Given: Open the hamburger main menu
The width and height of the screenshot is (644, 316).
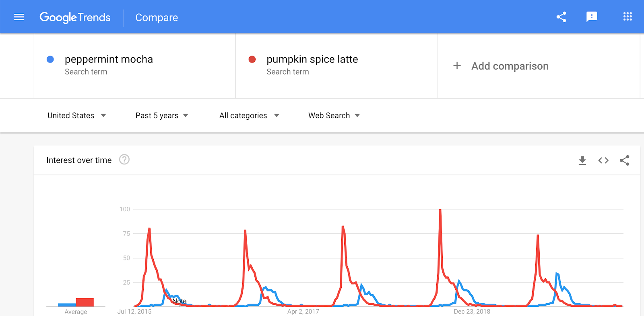Looking at the screenshot, I should point(19,17).
